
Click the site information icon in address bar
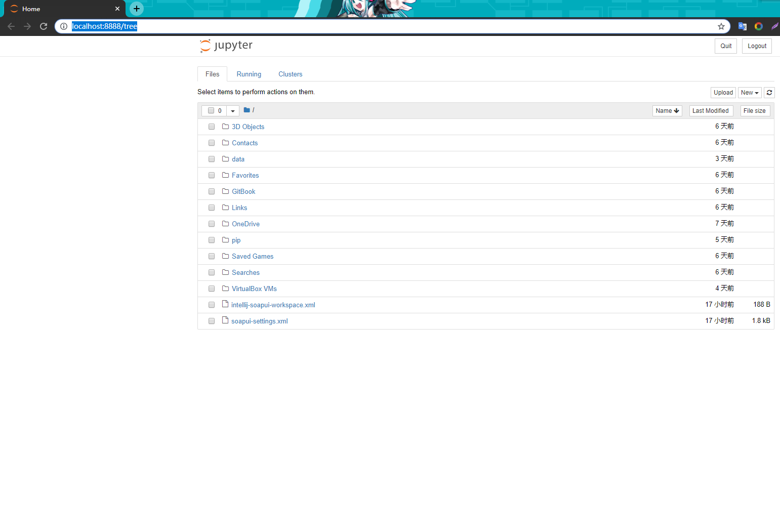pos(64,26)
